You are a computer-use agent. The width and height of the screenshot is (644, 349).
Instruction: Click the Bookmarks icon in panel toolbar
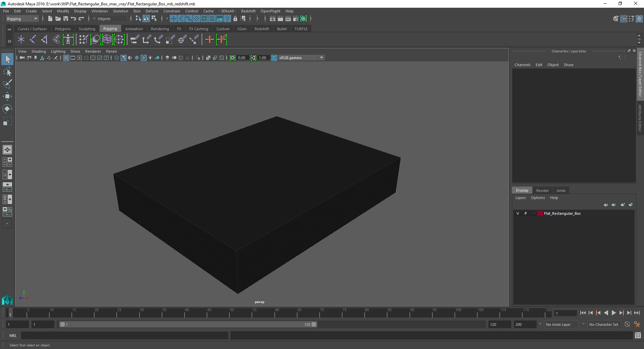[x=36, y=58]
